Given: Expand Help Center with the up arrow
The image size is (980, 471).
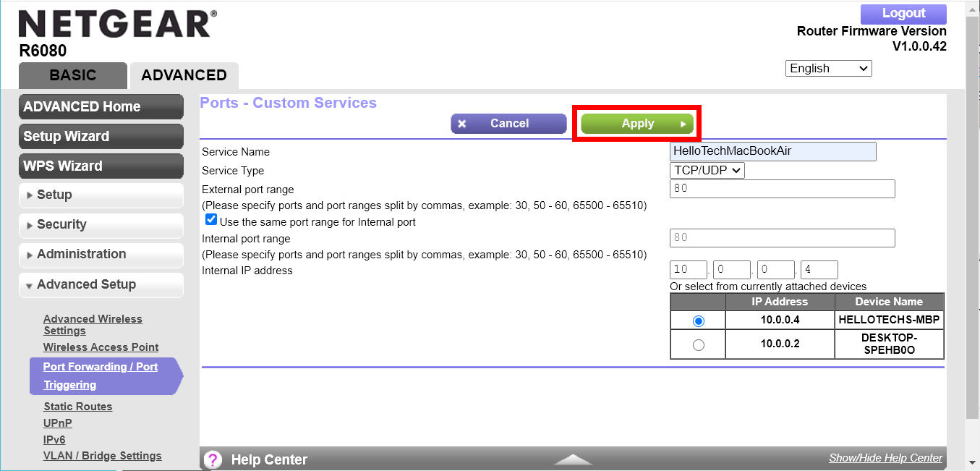Looking at the screenshot, I should pyautogui.click(x=573, y=459).
